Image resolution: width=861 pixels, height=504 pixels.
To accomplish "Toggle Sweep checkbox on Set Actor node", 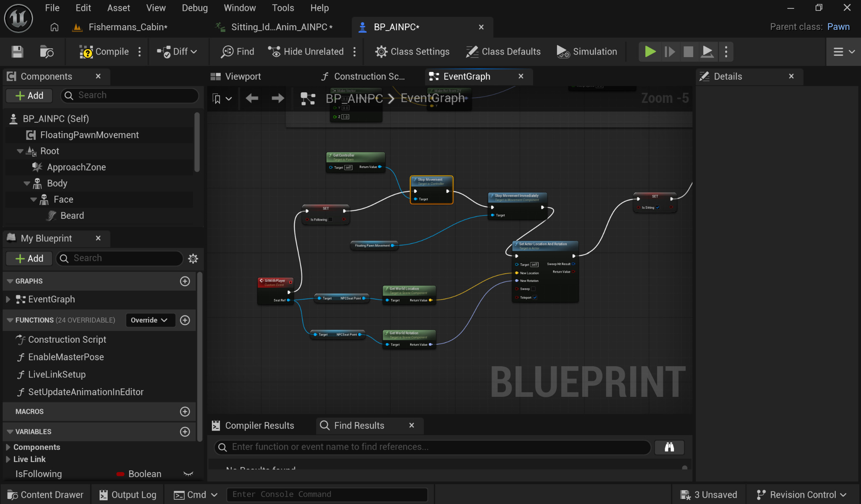I will [x=533, y=289].
